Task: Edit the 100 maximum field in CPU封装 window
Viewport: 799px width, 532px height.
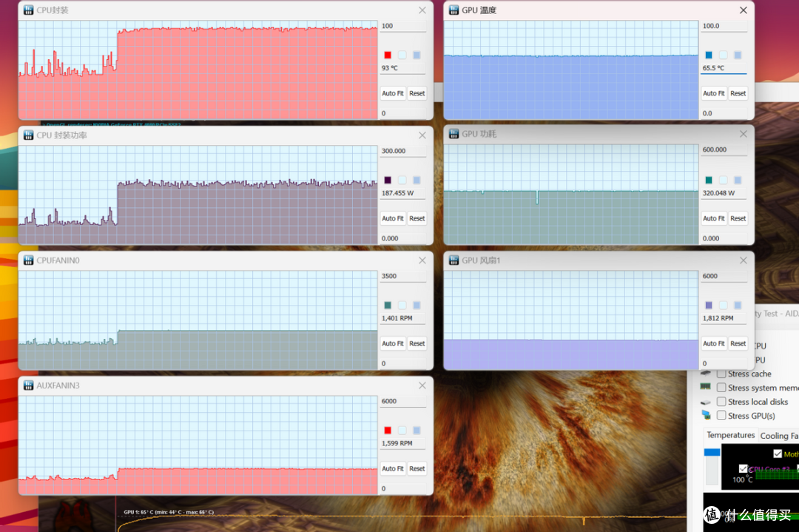Action: 402,26
